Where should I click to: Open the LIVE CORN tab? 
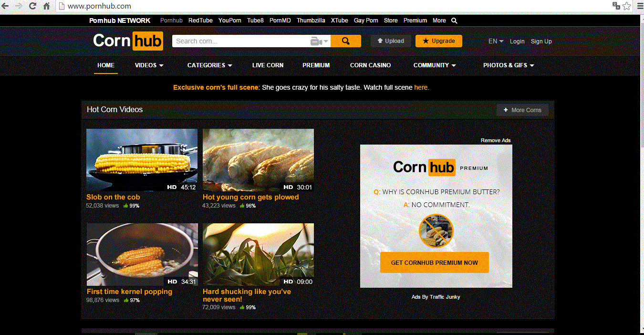(268, 65)
